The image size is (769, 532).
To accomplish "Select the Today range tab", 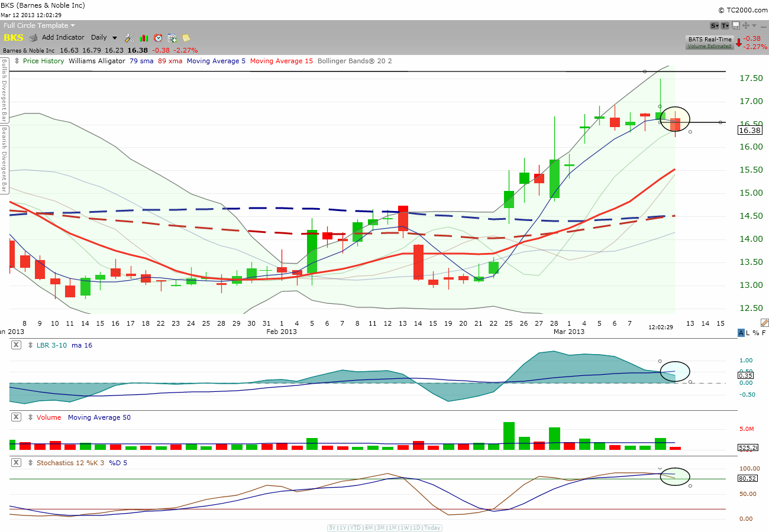I will pyautogui.click(x=432, y=528).
